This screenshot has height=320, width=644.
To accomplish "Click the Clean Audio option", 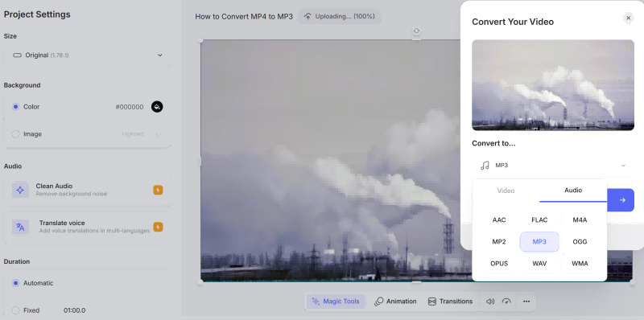I will click(x=87, y=190).
